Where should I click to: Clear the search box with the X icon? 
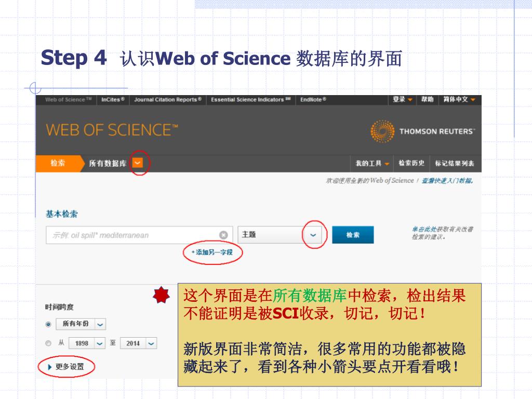coord(223,235)
